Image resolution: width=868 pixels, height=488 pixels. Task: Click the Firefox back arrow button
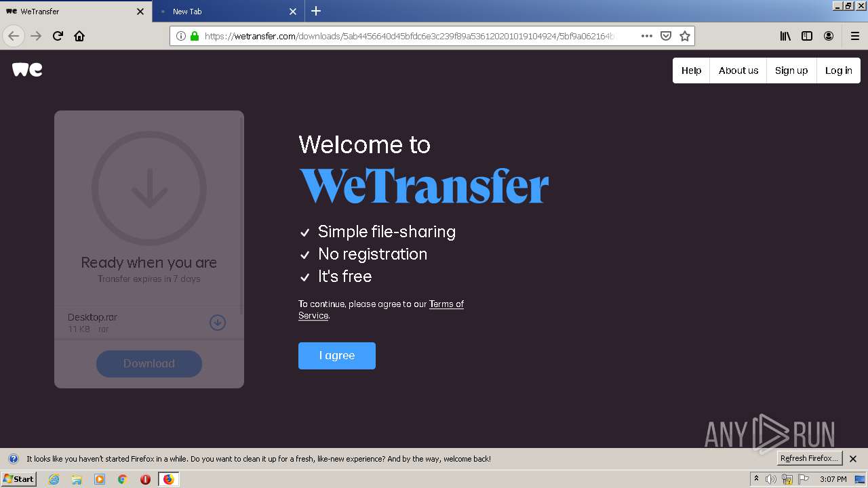tap(14, 36)
